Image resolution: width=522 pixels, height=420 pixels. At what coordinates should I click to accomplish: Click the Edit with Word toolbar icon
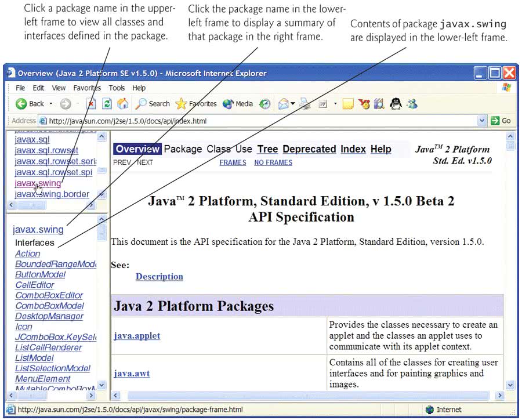coord(323,104)
